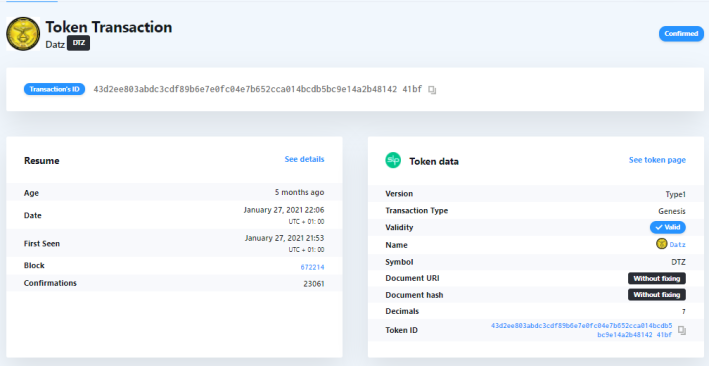This screenshot has width=709, height=366.
Task: Open the Datz token name link
Action: tap(677, 245)
